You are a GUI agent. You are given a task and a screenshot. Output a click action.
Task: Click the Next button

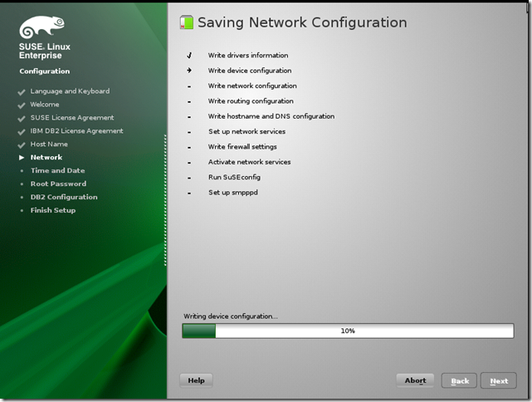(498, 381)
